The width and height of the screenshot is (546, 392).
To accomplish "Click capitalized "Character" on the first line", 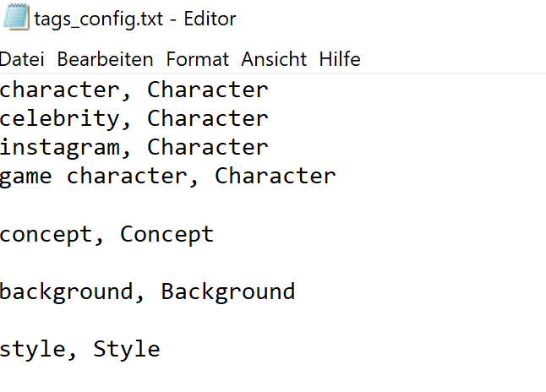I will [208, 90].
